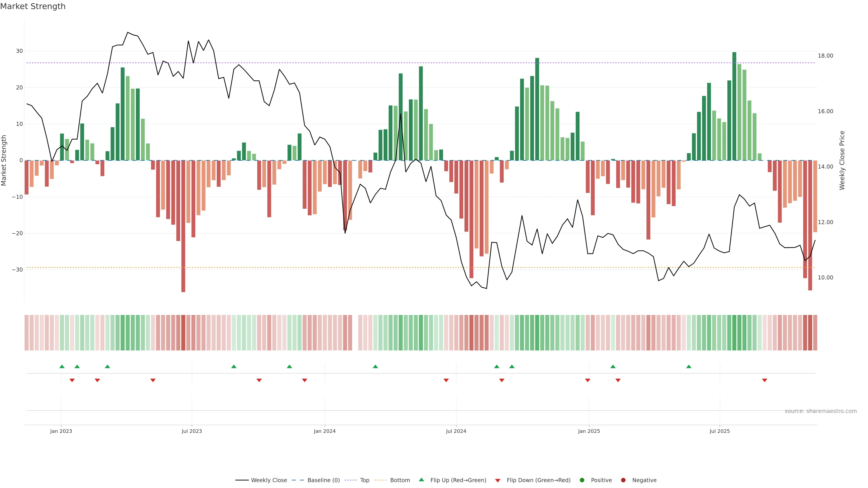Click the Positive green circle legend icon
Image resolution: width=868 pixels, height=488 pixels.
point(582,480)
